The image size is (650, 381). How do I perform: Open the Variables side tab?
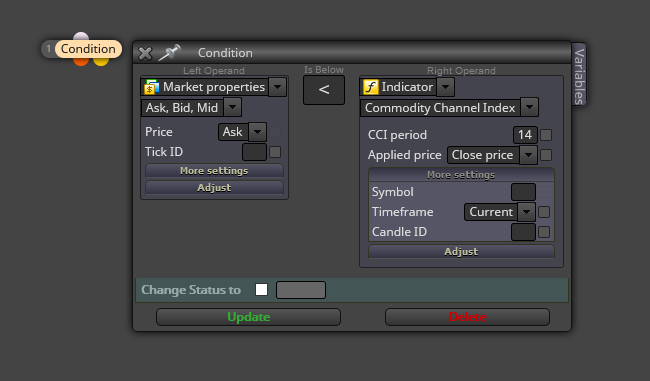tap(579, 75)
